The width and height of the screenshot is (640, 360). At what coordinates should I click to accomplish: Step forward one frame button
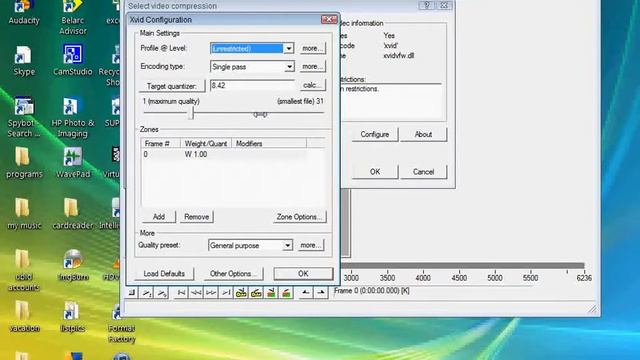coord(211,292)
